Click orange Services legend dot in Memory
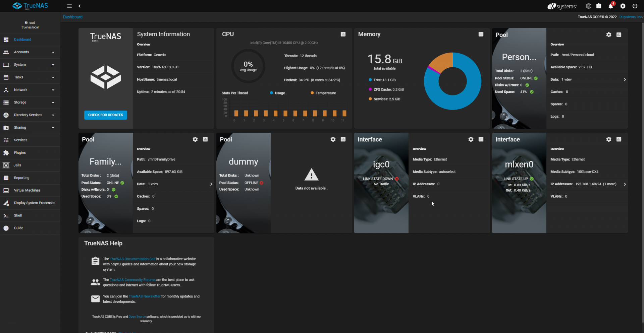Screen dimensions: 644x333 (x=370, y=99)
